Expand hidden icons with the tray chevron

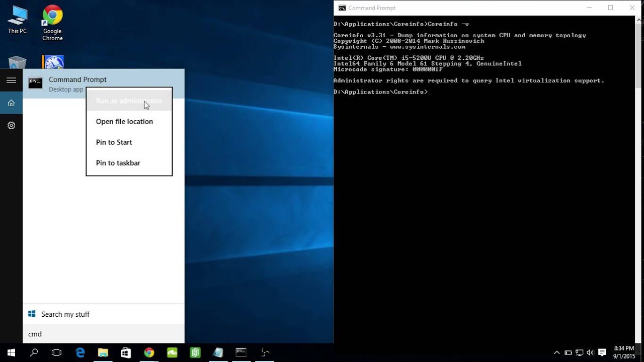coord(557,352)
